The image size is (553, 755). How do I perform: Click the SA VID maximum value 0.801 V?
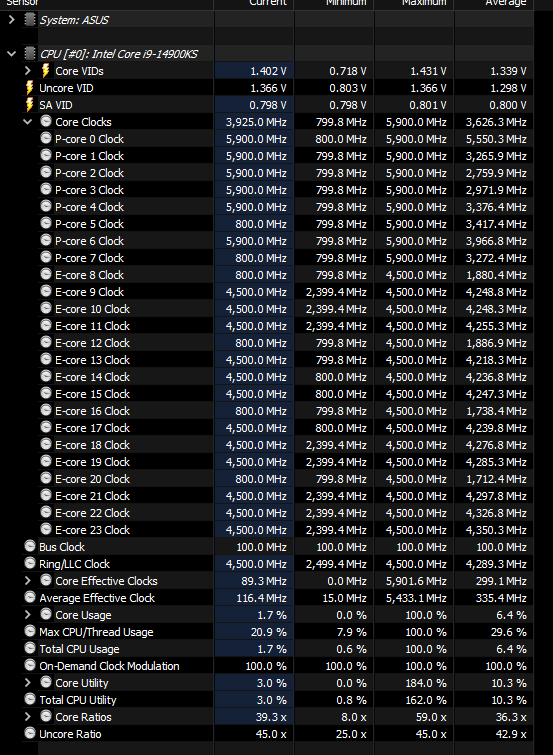pyautogui.click(x=428, y=105)
